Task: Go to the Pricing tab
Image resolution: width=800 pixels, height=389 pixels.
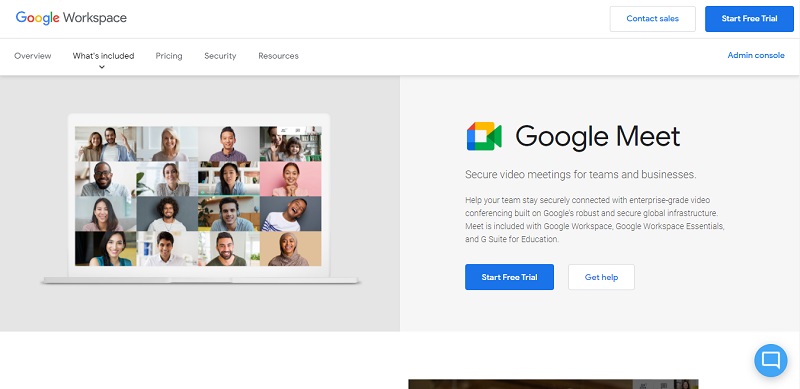Action: (169, 56)
